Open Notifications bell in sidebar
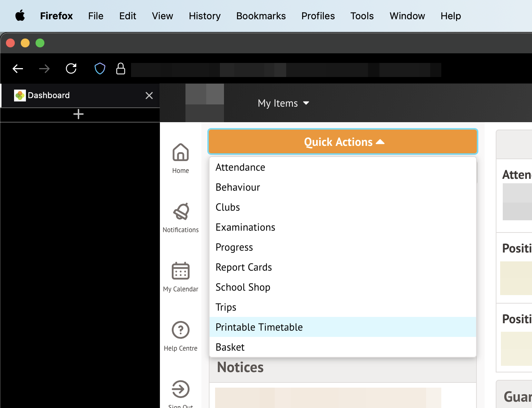 (x=181, y=218)
